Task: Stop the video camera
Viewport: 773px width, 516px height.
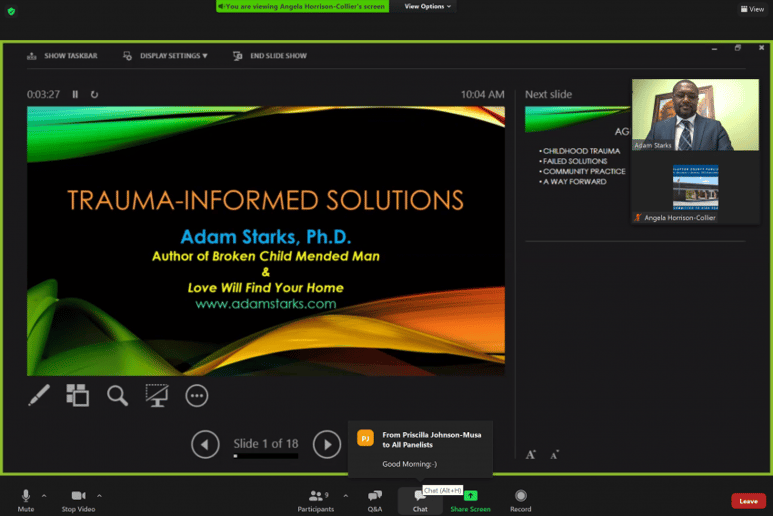Action: 78,500
